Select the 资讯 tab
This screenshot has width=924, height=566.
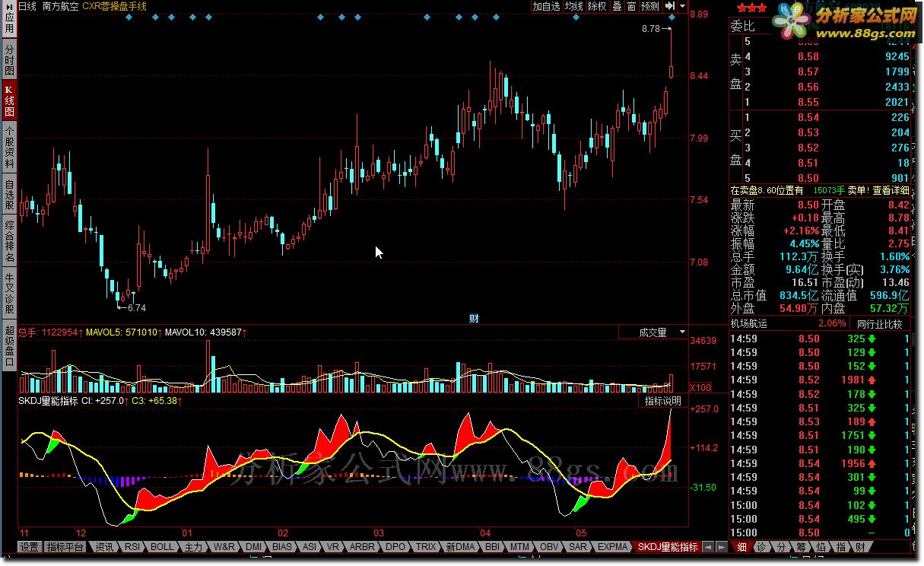pos(103,547)
